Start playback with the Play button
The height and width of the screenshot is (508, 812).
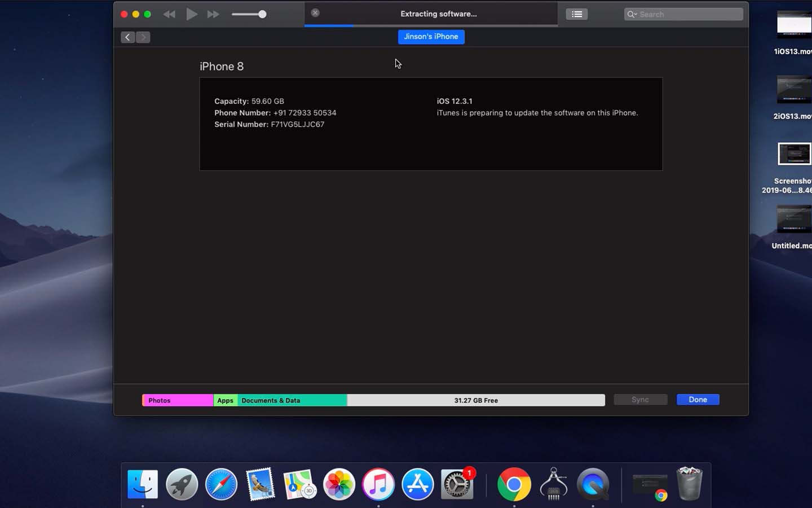pyautogui.click(x=192, y=14)
